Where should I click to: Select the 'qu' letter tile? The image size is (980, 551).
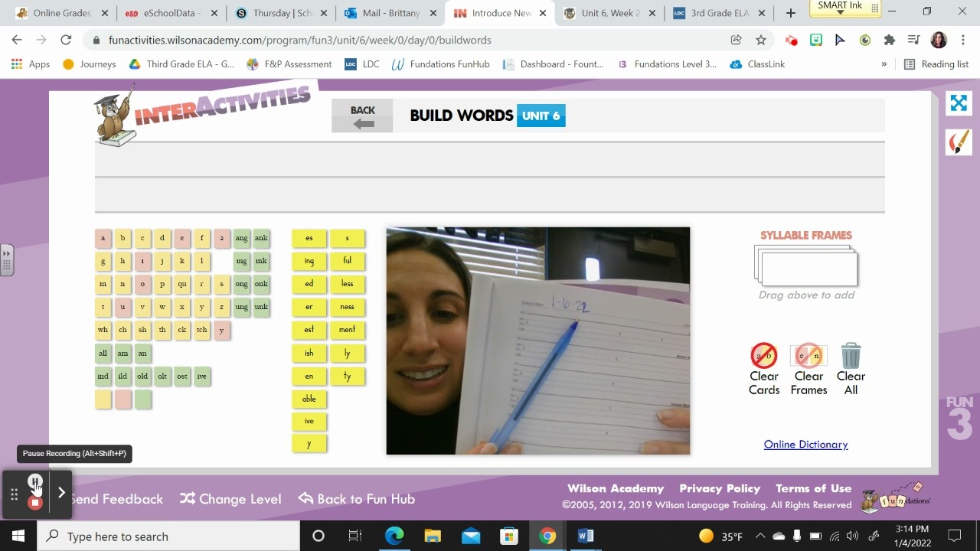coord(182,284)
